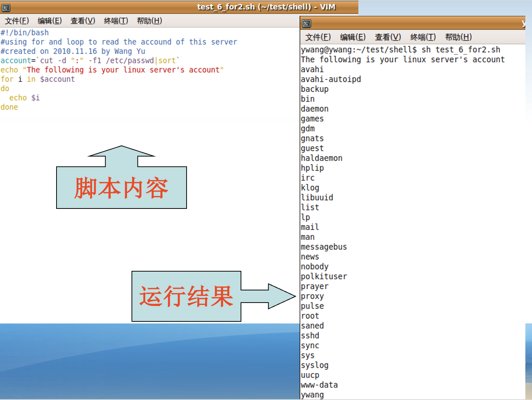532x400 pixels.
Task: Click the 'gnats' output line
Action: (x=312, y=138)
